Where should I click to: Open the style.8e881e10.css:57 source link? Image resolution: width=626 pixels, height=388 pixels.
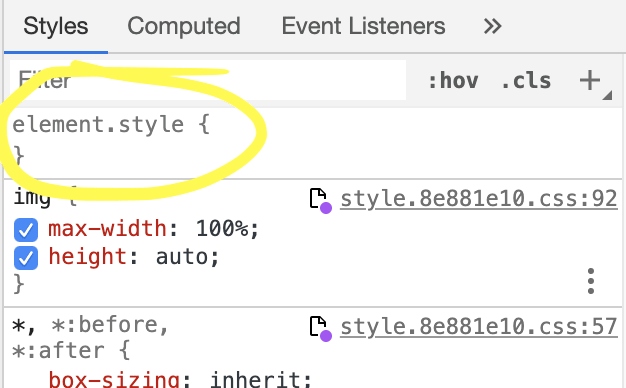[x=479, y=327]
